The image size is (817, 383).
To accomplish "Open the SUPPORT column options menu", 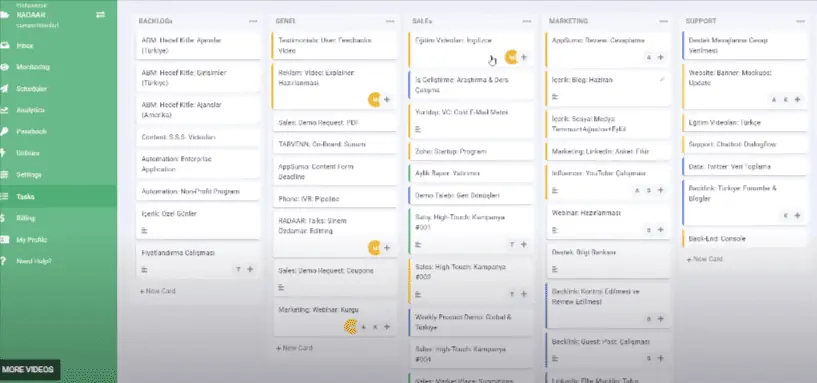I will tap(800, 21).
